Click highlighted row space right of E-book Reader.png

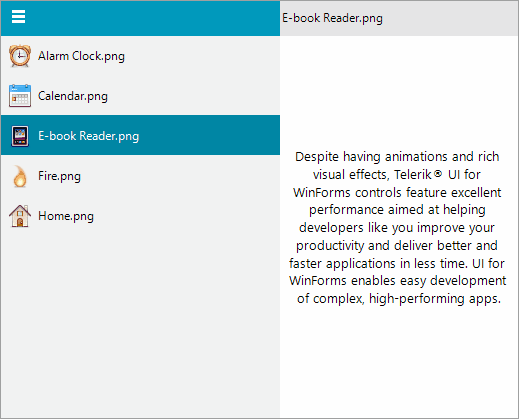point(209,135)
